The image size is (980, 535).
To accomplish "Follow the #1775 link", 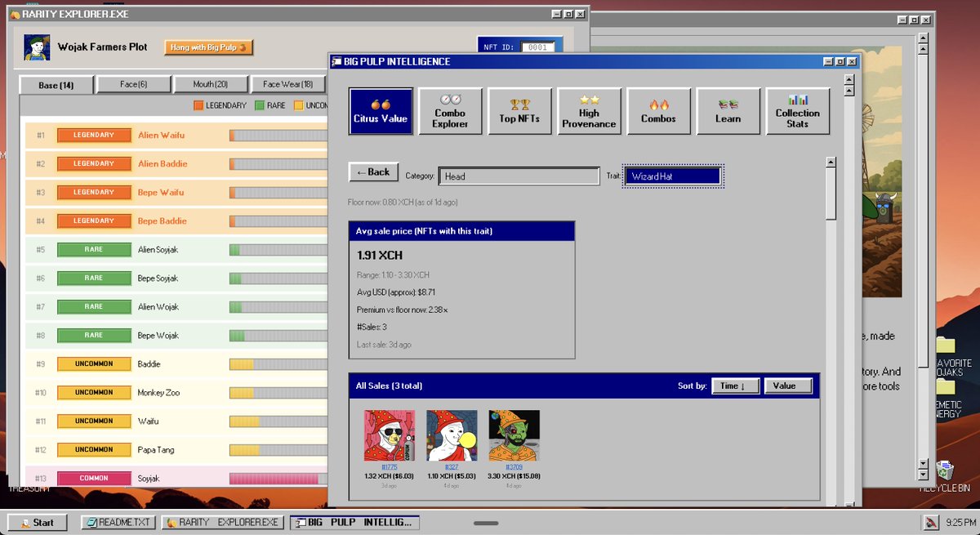I will (390, 467).
